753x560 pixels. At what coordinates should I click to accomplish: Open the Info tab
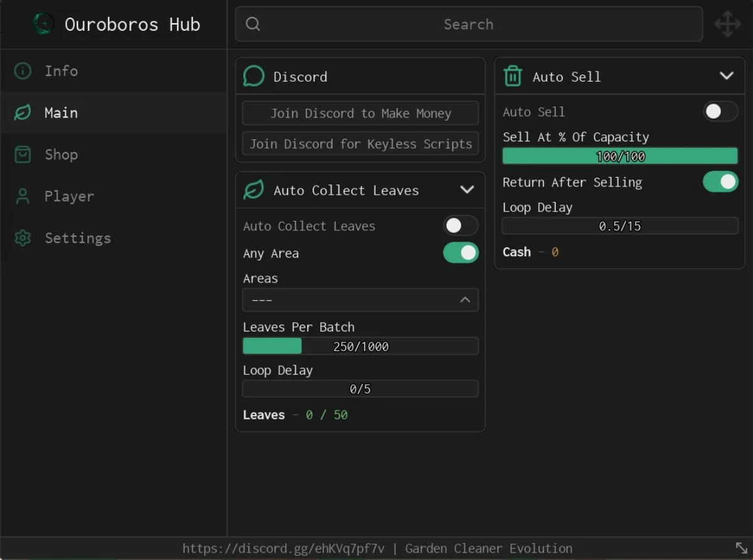(113, 71)
